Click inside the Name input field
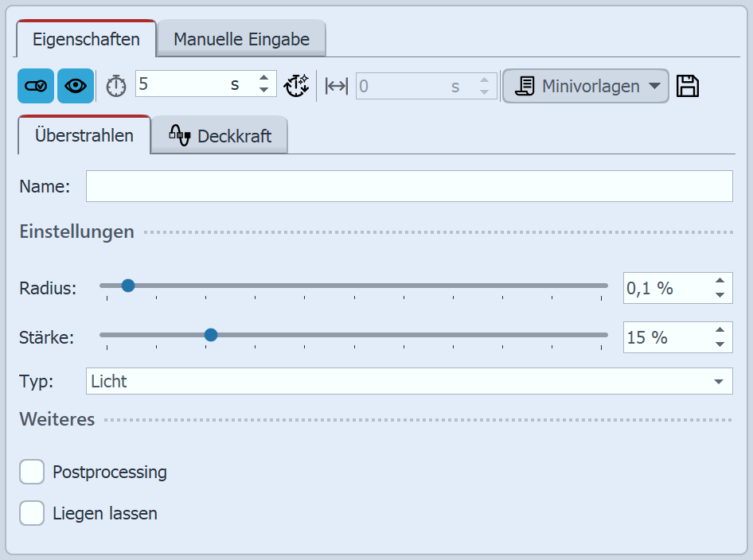 pyautogui.click(x=410, y=186)
